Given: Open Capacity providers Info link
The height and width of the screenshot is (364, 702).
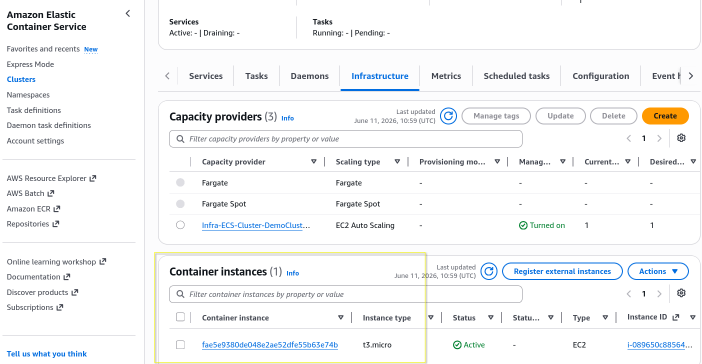Looking at the screenshot, I should [x=287, y=118].
